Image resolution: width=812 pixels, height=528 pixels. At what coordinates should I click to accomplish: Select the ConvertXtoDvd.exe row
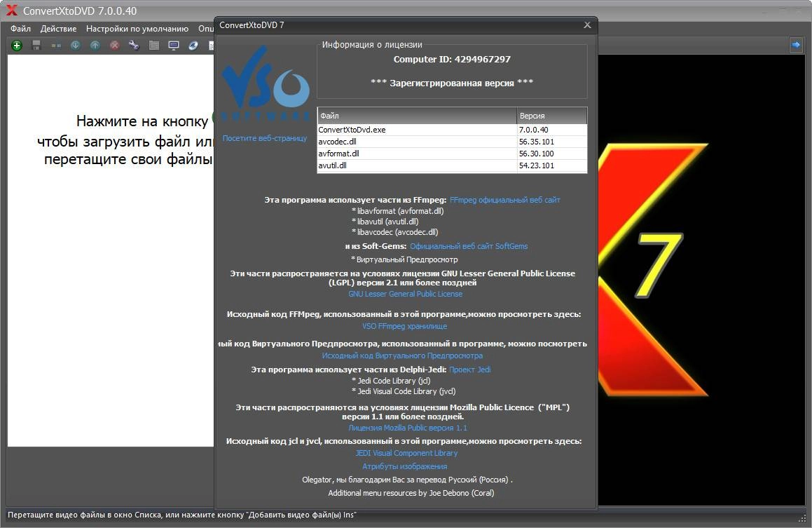pos(452,130)
